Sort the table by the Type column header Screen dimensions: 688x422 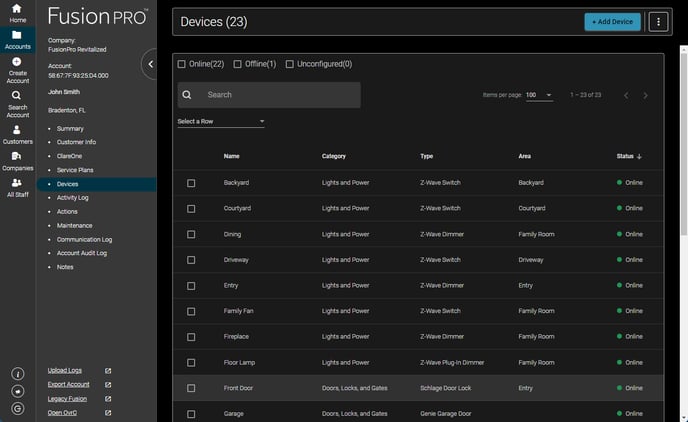(x=426, y=156)
